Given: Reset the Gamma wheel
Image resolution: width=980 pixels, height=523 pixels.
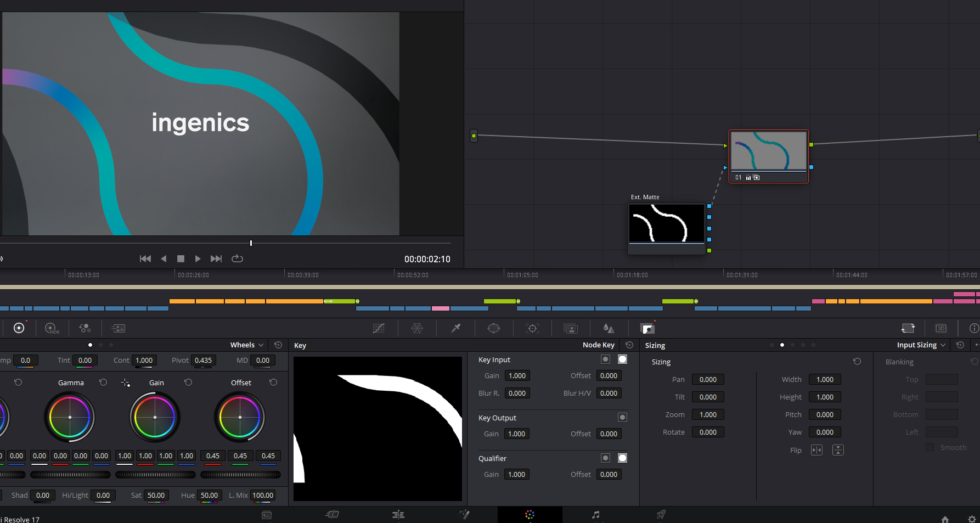Looking at the screenshot, I should (x=103, y=382).
